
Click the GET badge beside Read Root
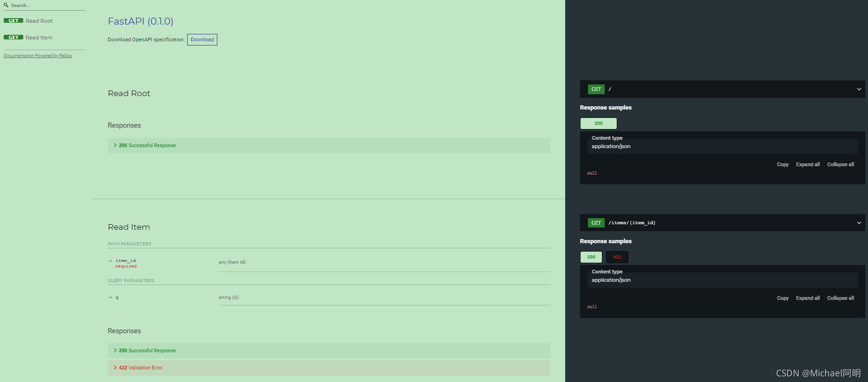[x=13, y=21]
